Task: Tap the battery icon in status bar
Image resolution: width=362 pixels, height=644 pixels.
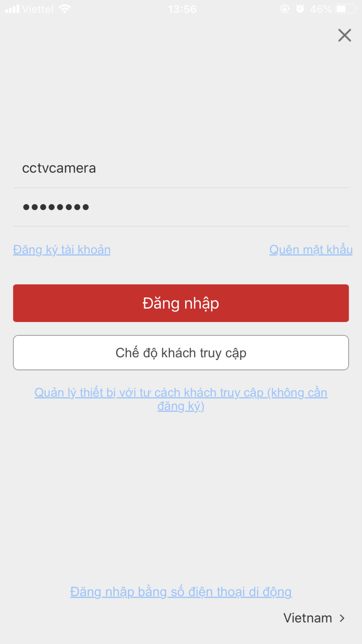Action: pyautogui.click(x=347, y=9)
